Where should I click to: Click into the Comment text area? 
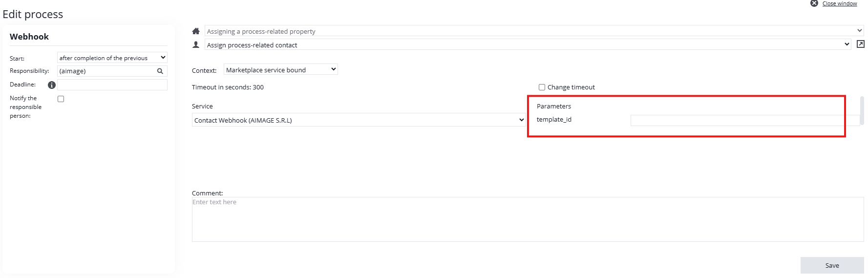point(528,219)
